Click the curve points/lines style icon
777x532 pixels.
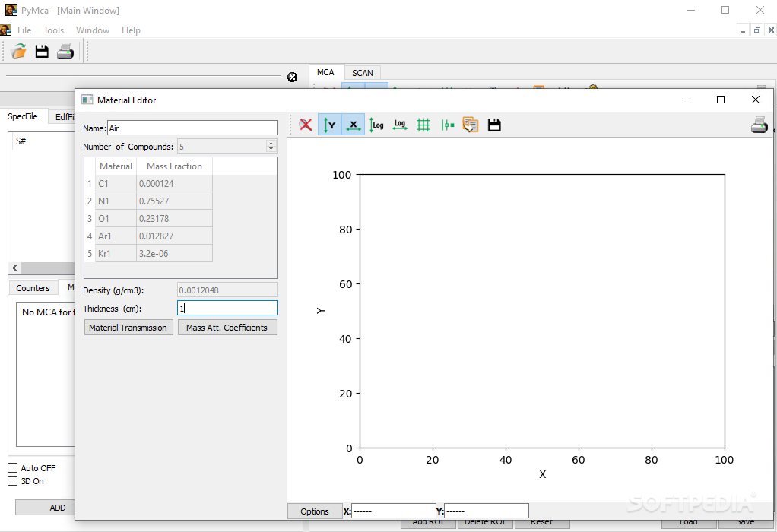447,125
